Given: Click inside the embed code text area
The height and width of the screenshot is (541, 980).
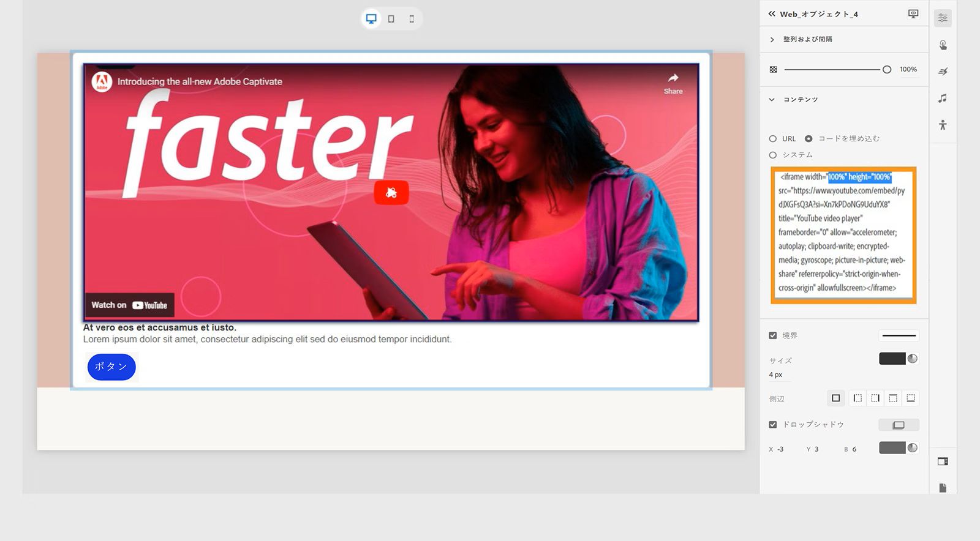Looking at the screenshot, I should (843, 235).
